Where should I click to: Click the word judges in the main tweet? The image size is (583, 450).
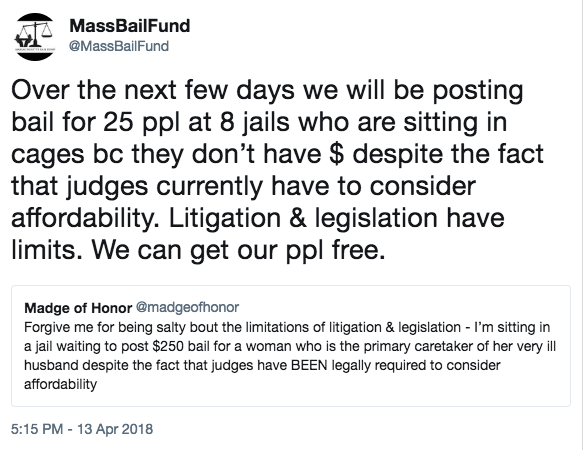107,187
